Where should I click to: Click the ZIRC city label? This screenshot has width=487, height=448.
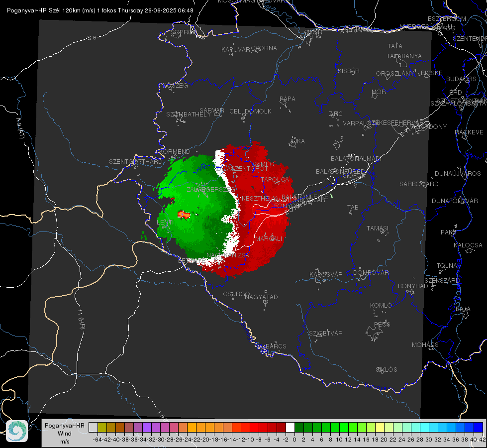[x=336, y=114]
